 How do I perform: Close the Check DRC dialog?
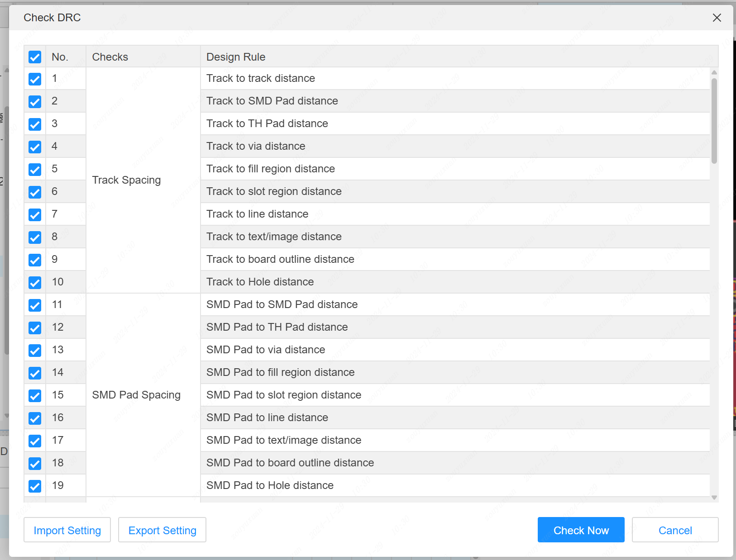click(717, 18)
